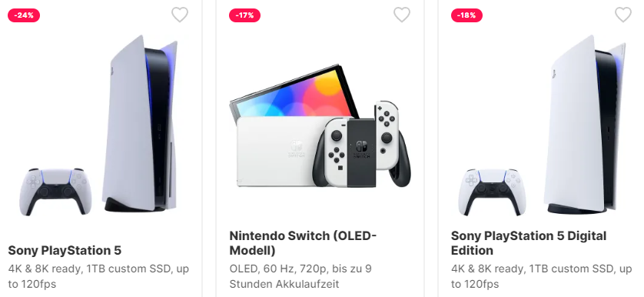
Task: Open Sony PlayStation 5 Digital Edition title
Action: click(x=528, y=243)
